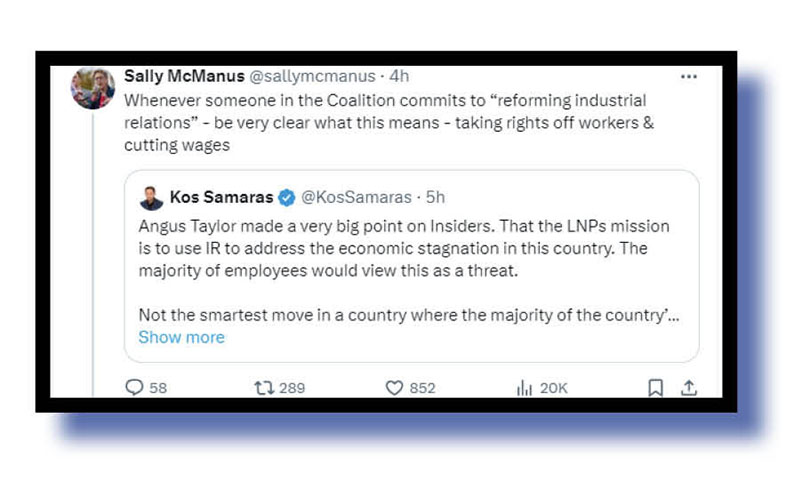
Task: Click Kos Samaras blue verified badge
Action: 285,196
